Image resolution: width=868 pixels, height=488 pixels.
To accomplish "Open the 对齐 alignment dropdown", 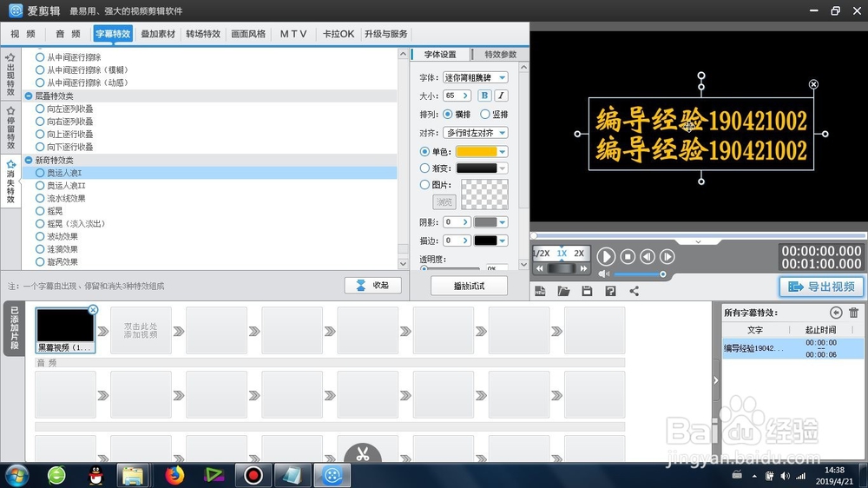I will tap(475, 133).
